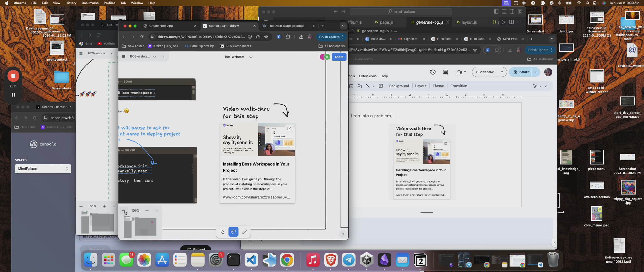Open Extensions menu in Google Slides
The image size is (644, 272).
tap(368, 76)
